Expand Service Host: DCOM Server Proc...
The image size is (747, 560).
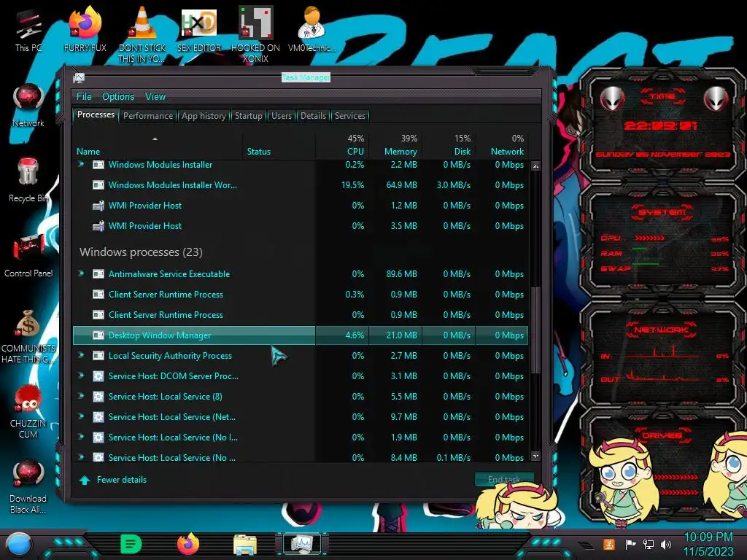coord(81,376)
